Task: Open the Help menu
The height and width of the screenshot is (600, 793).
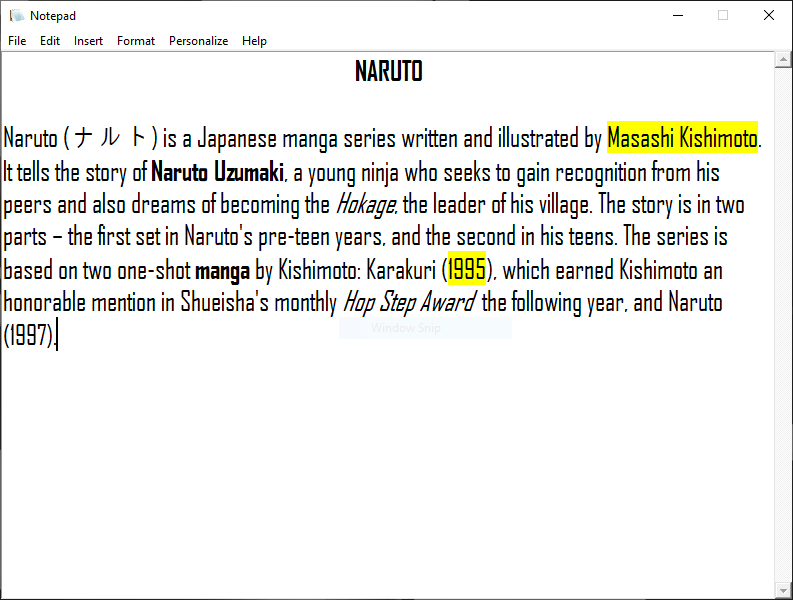Action: pyautogui.click(x=254, y=41)
